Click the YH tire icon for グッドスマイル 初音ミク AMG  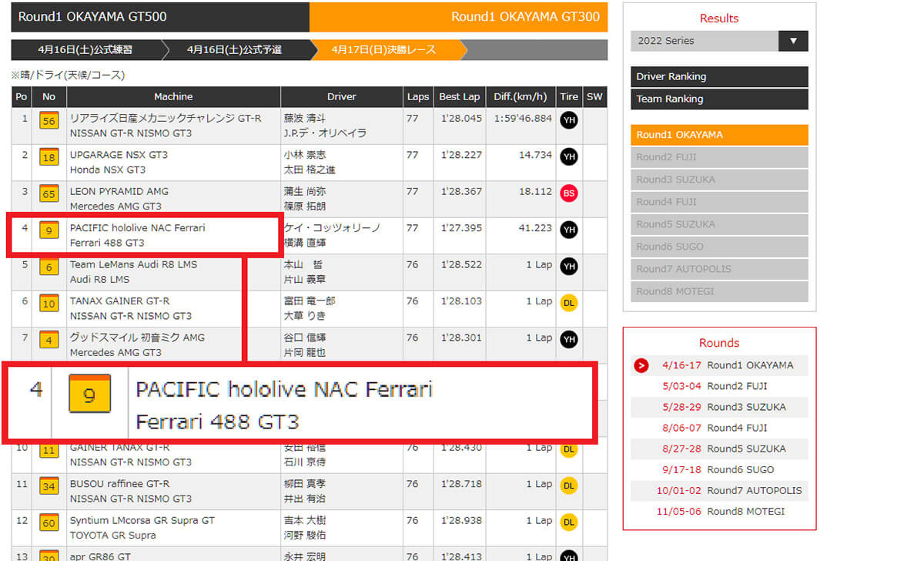(569, 339)
